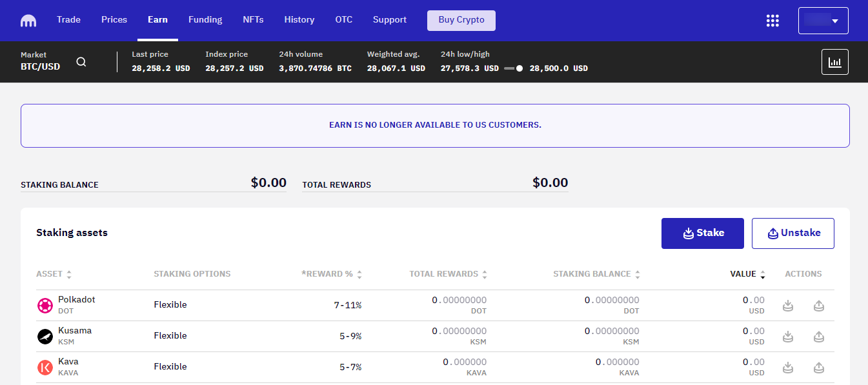Open the Prices tab
Screen dimensions: 868x385
114,20
